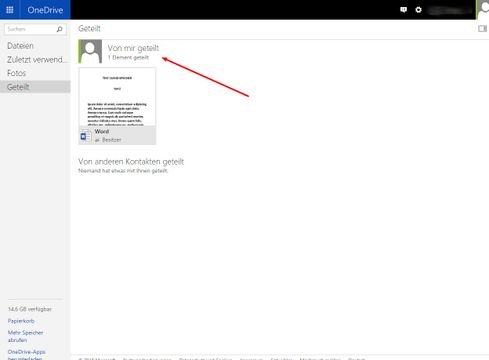
Task: Click the Word file name
Action: tap(102, 131)
